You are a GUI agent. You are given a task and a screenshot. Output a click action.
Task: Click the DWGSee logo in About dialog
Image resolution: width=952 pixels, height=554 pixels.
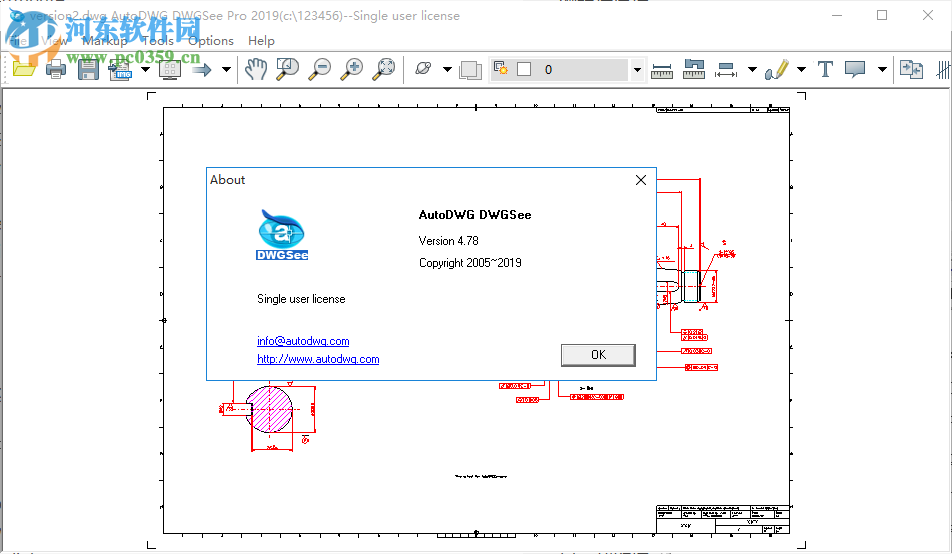282,235
